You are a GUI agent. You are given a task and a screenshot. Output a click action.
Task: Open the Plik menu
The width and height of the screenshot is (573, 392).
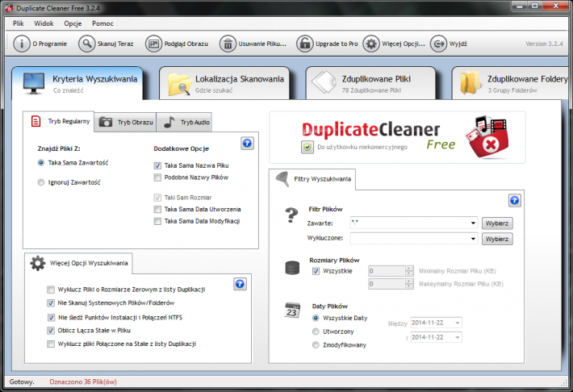point(19,23)
